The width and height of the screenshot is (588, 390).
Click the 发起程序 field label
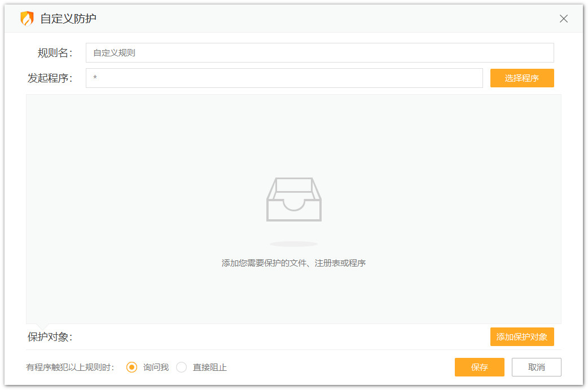click(51, 78)
